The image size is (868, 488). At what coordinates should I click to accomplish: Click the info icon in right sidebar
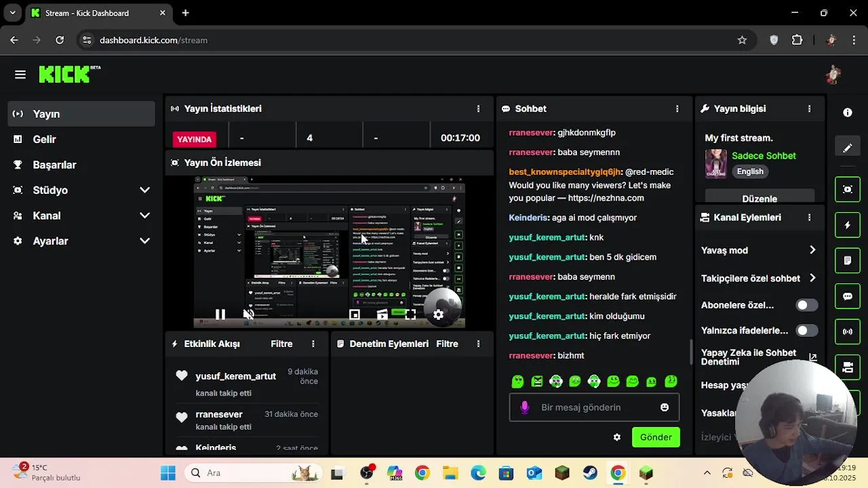click(x=848, y=113)
